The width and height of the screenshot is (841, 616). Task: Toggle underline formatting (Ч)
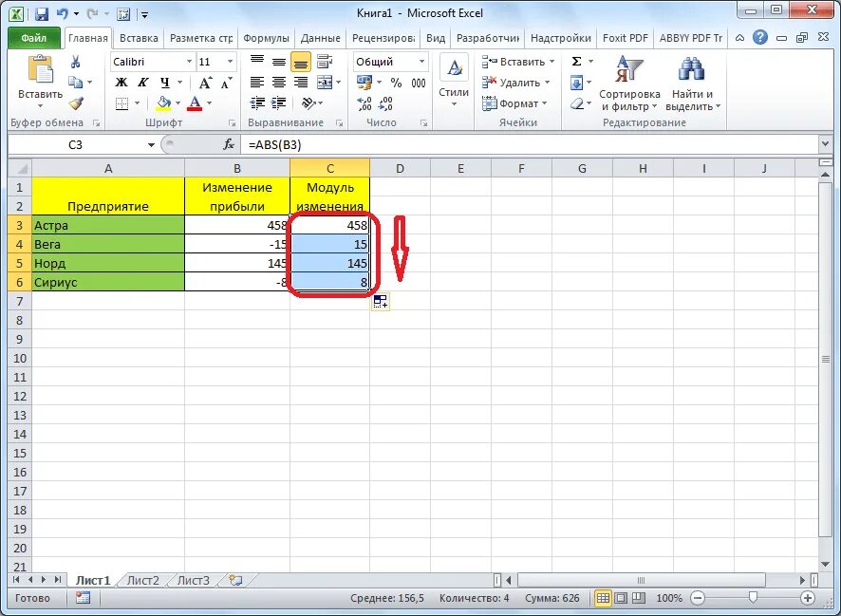(x=164, y=83)
